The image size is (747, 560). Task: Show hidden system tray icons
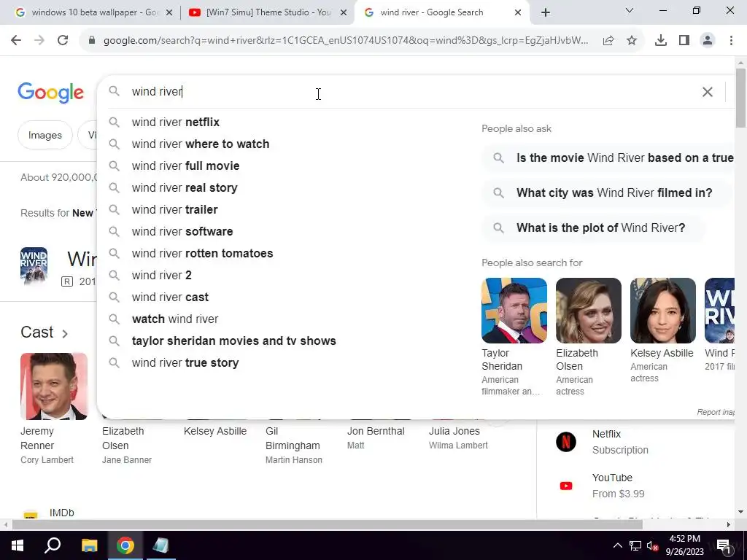click(x=617, y=545)
